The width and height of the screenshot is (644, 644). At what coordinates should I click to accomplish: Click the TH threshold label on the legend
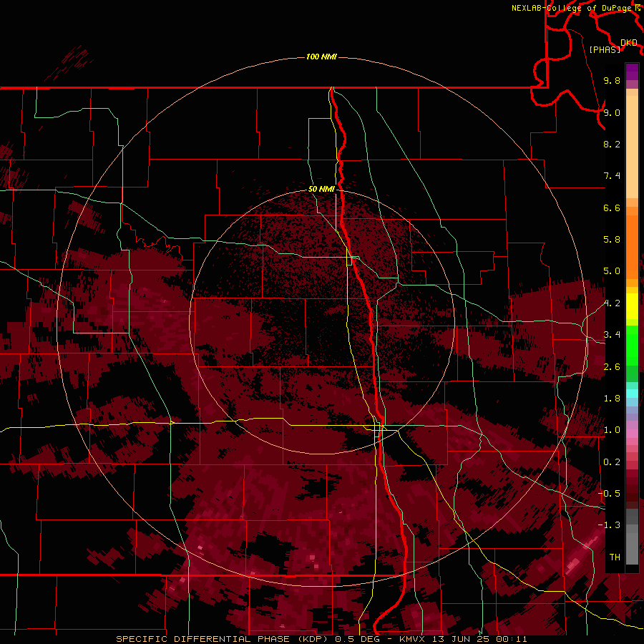[x=615, y=557]
